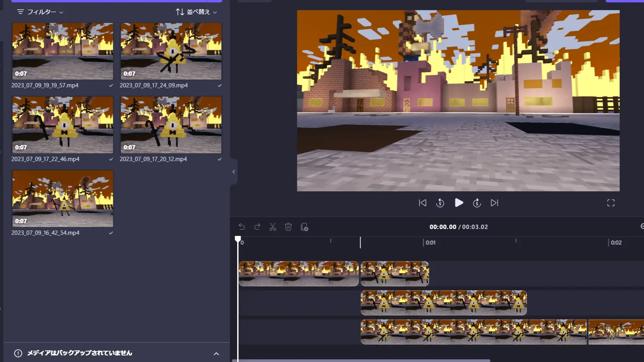The height and width of the screenshot is (362, 644).
Task: Select the scissors split tool
Action: click(x=273, y=227)
